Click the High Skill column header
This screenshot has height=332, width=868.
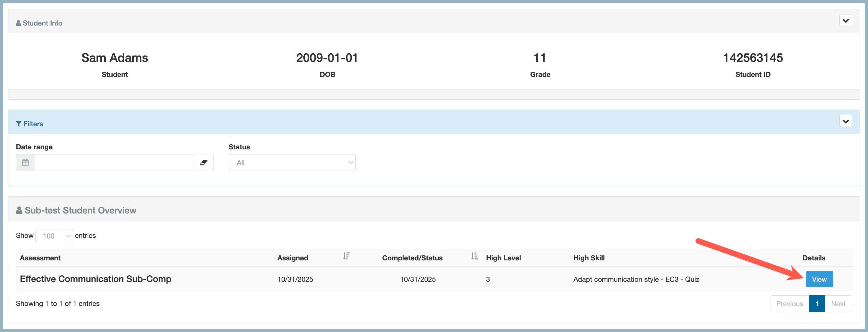click(x=589, y=258)
